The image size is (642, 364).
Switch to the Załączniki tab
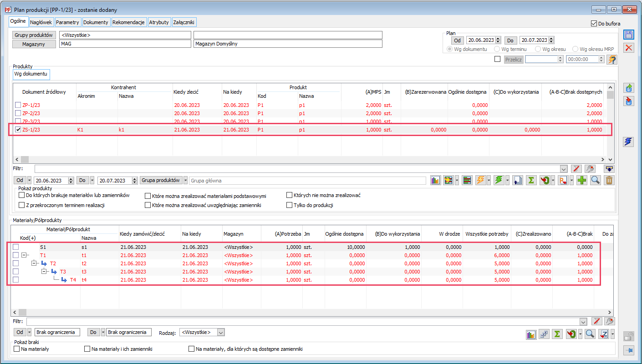tap(184, 22)
